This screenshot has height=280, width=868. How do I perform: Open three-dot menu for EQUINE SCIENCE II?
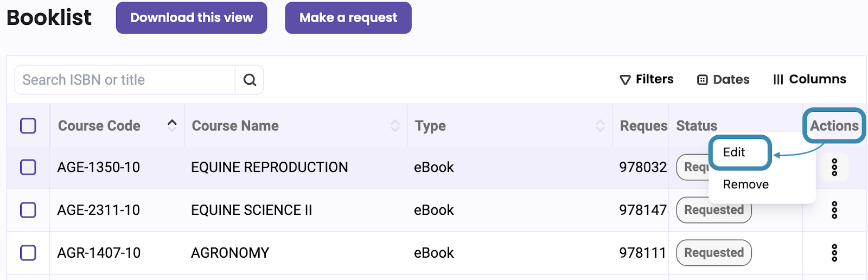click(x=834, y=210)
